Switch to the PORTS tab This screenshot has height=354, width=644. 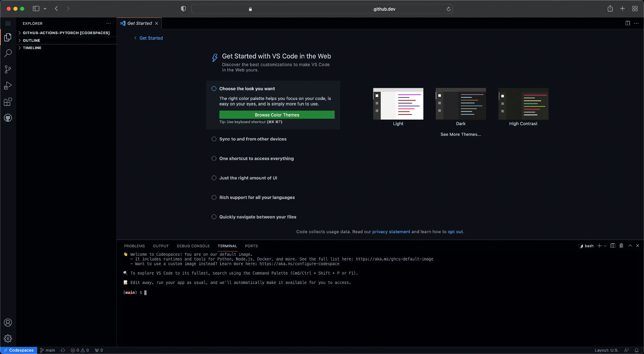pos(251,246)
